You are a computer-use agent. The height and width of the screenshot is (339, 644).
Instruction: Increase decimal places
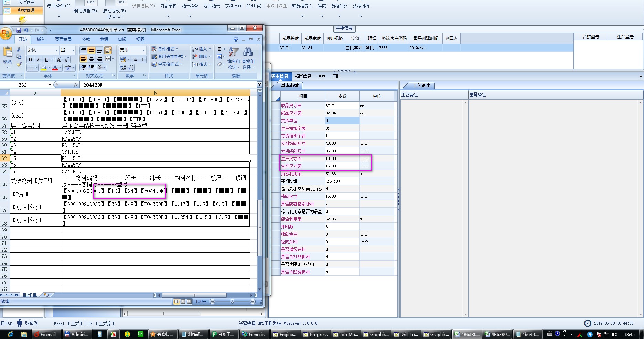[x=123, y=68]
